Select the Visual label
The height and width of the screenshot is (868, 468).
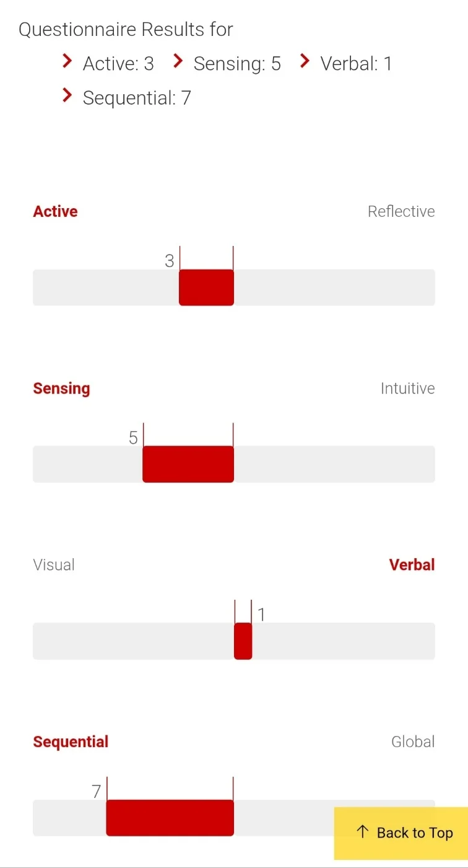tap(54, 565)
